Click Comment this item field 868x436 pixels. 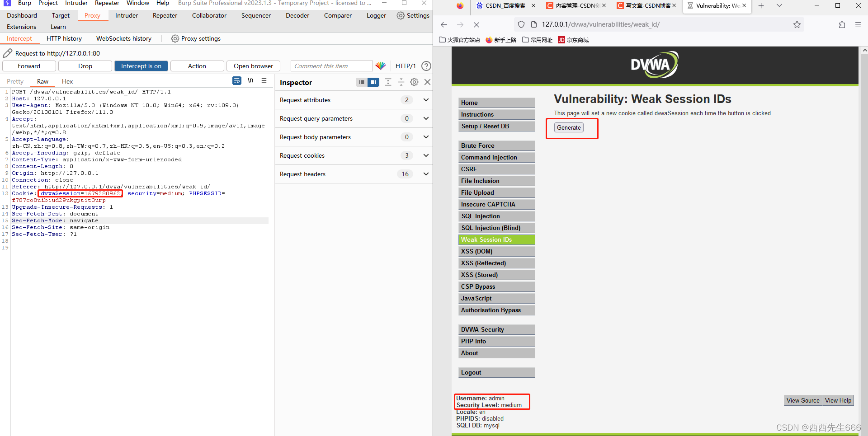(x=331, y=66)
